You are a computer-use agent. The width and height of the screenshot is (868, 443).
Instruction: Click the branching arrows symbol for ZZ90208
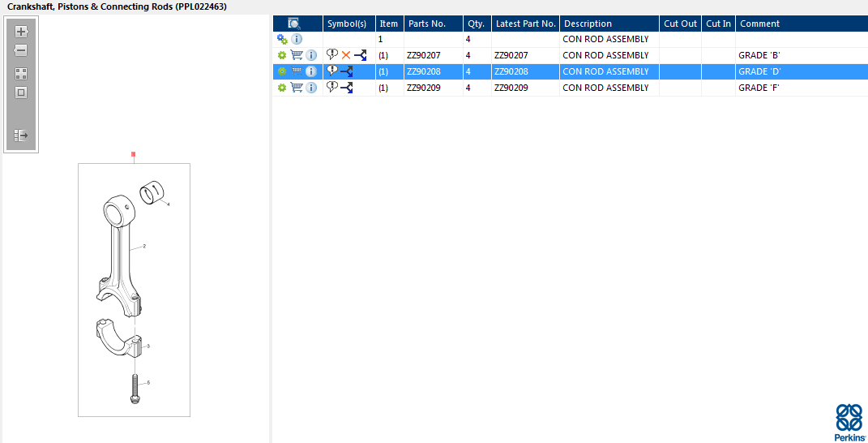click(347, 71)
